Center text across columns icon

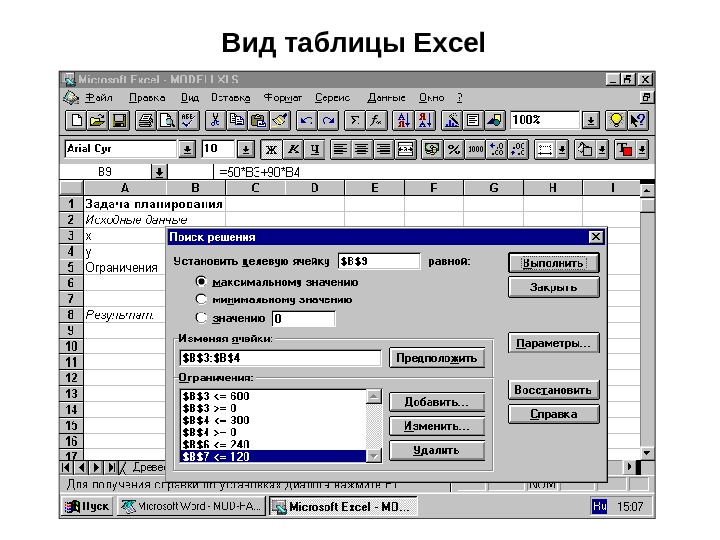405,149
